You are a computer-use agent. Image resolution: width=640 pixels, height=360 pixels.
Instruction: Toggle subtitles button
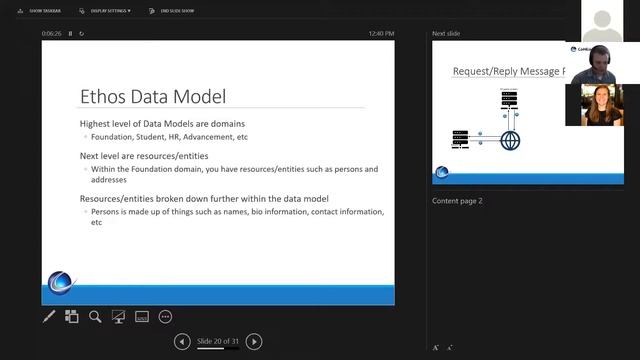(142, 317)
